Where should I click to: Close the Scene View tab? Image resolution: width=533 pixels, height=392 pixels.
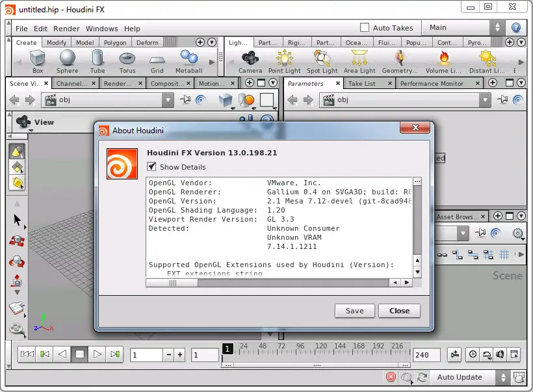[x=46, y=83]
